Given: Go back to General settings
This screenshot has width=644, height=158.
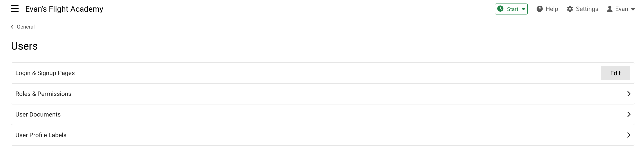Looking at the screenshot, I should tap(25, 27).
